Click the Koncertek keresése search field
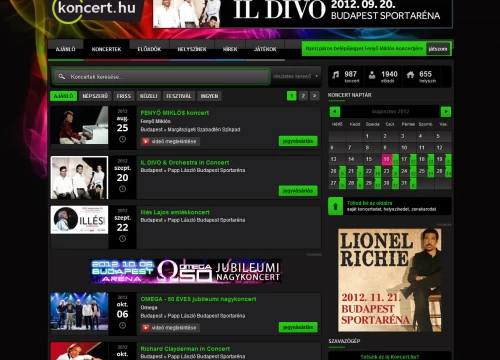The height and width of the screenshot is (360, 500). pos(162,77)
